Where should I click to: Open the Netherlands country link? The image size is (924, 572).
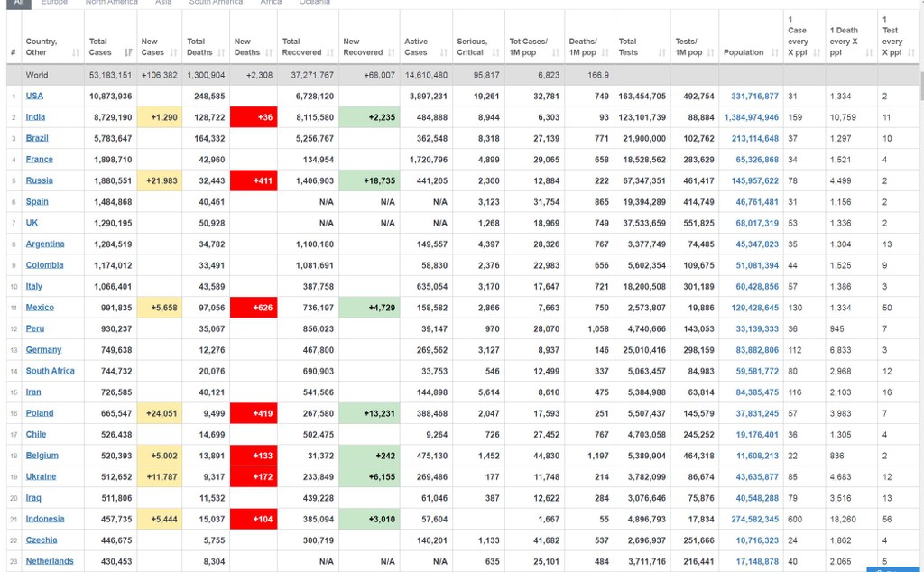pyautogui.click(x=50, y=561)
